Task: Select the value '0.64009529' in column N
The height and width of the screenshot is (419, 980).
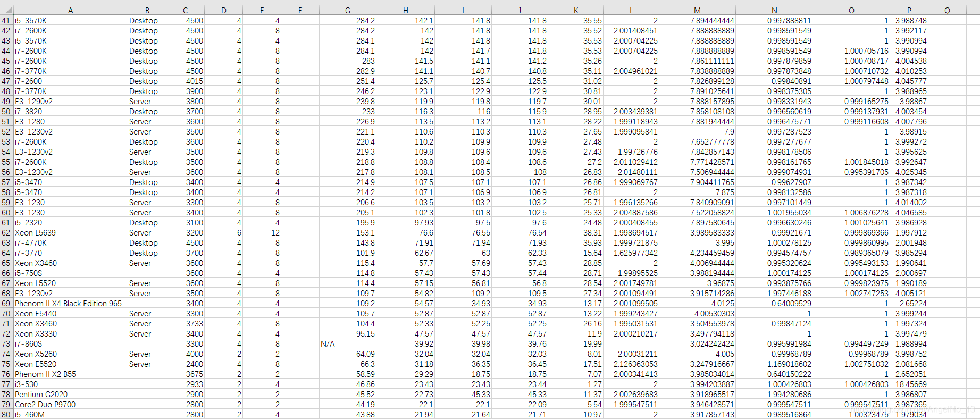Action: [774, 304]
